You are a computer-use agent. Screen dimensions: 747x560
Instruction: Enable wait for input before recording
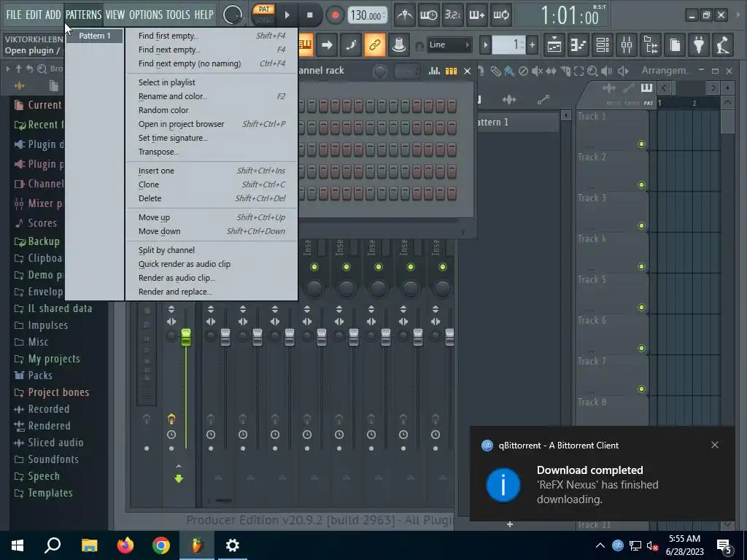(428, 15)
